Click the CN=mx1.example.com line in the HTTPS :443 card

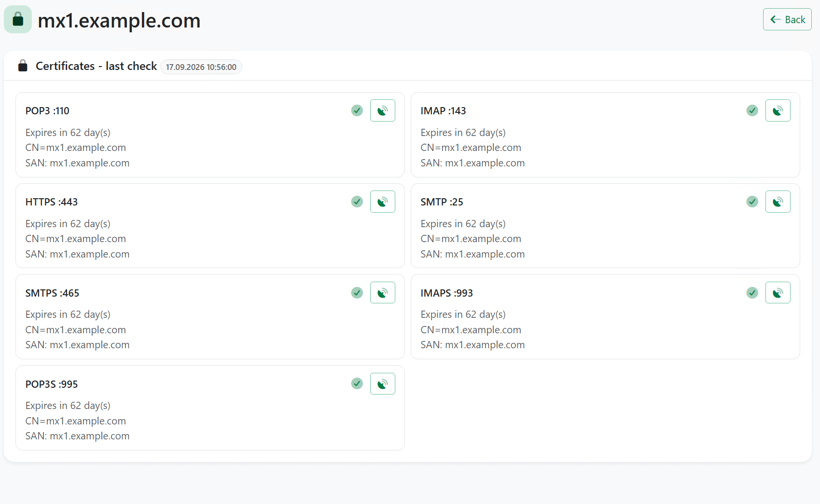76,239
